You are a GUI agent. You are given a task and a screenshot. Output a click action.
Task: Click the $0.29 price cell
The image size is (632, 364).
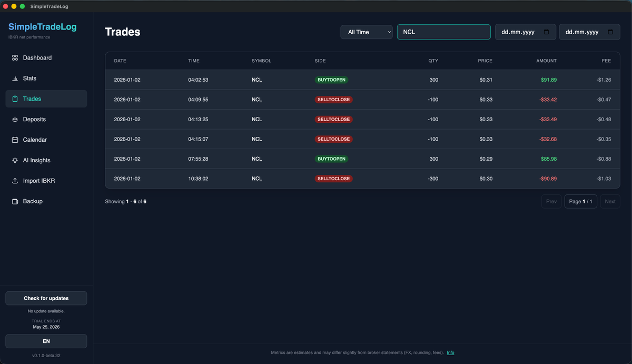(x=486, y=159)
